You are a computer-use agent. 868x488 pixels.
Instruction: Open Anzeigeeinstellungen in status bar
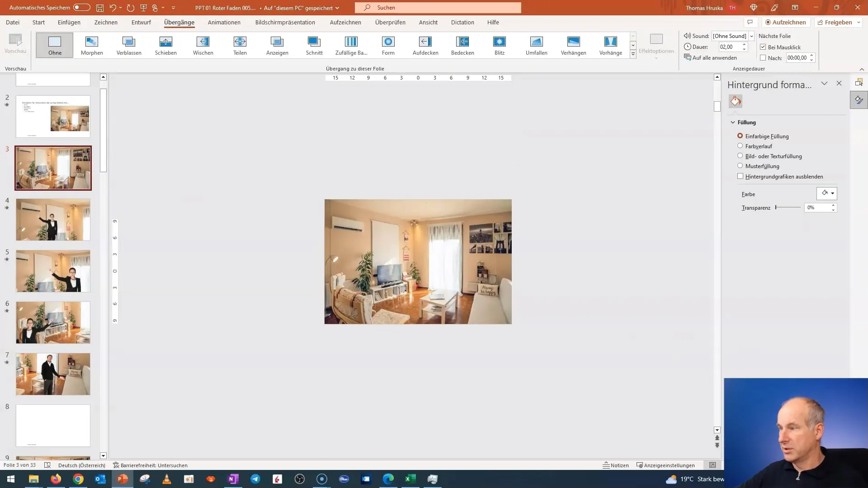click(x=665, y=465)
